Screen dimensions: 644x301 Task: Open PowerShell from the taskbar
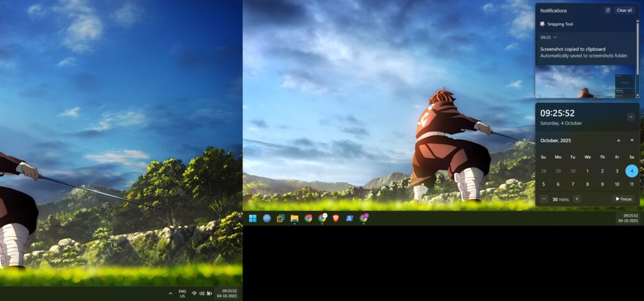350,219
